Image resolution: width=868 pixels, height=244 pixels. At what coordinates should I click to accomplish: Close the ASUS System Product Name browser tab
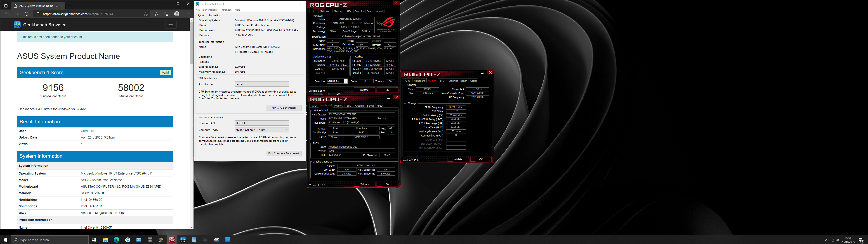[61, 6]
